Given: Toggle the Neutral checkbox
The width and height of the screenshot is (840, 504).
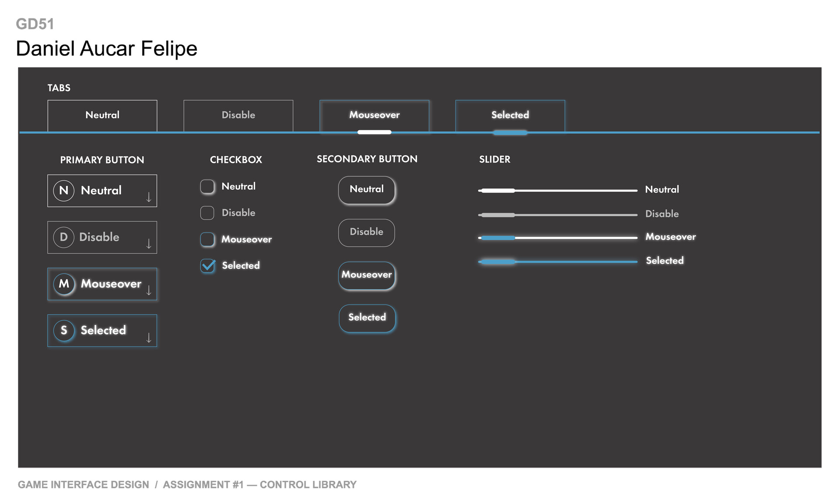Looking at the screenshot, I should click(x=207, y=187).
